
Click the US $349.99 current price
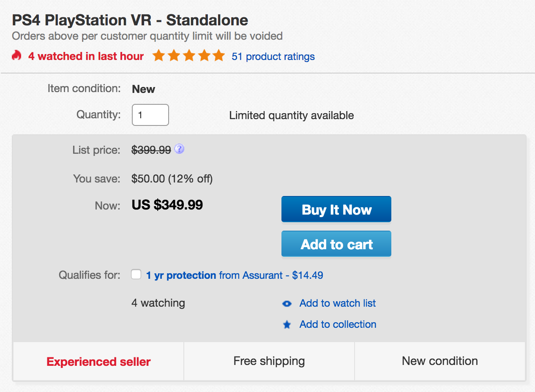click(167, 205)
